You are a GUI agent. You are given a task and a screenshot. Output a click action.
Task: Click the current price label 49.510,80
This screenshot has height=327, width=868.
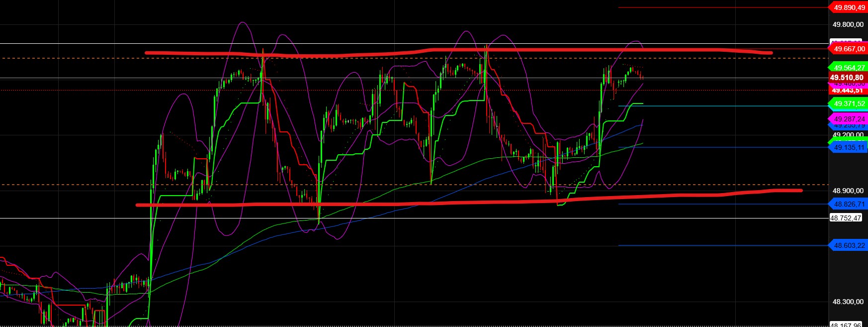tap(848, 78)
